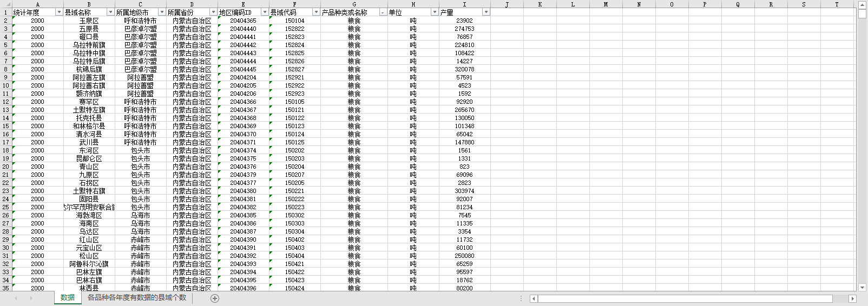Select the header cell 县域名称
Viewport: 868px width, 306px height.
tap(89, 12)
